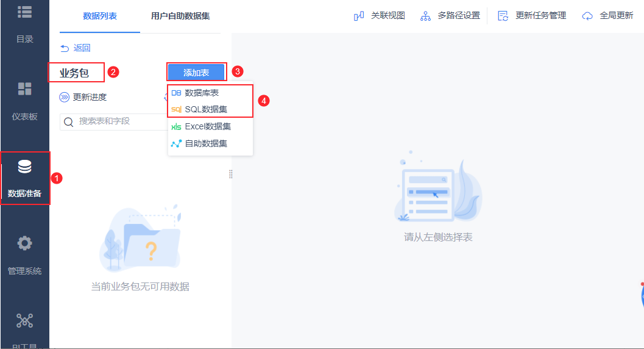Select the 数据准备 database icon

pyautogui.click(x=24, y=167)
